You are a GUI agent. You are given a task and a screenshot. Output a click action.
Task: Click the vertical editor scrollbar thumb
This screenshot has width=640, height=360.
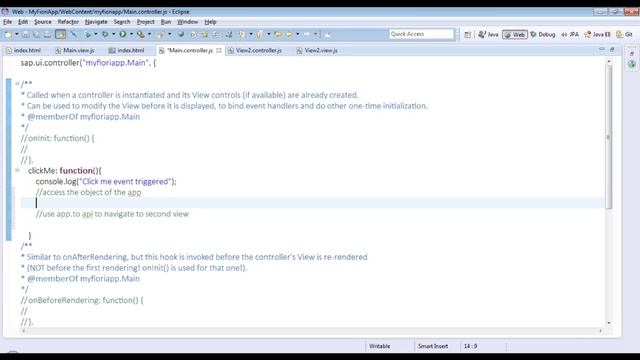(x=609, y=137)
